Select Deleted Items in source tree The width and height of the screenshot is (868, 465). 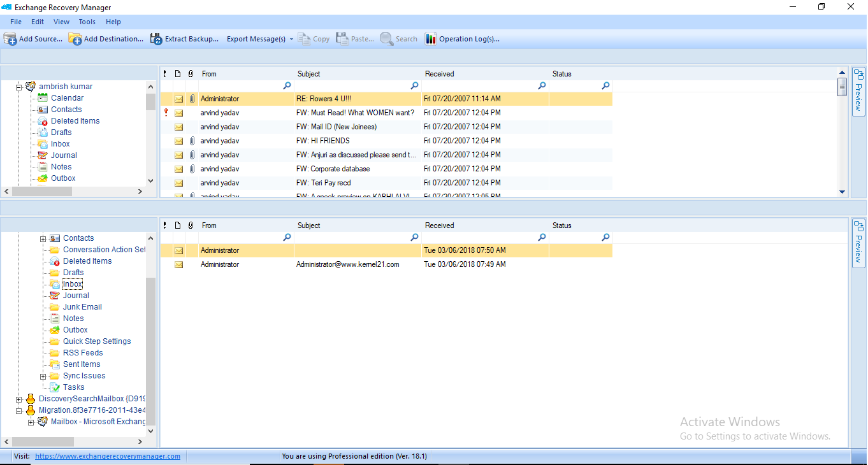(x=75, y=121)
